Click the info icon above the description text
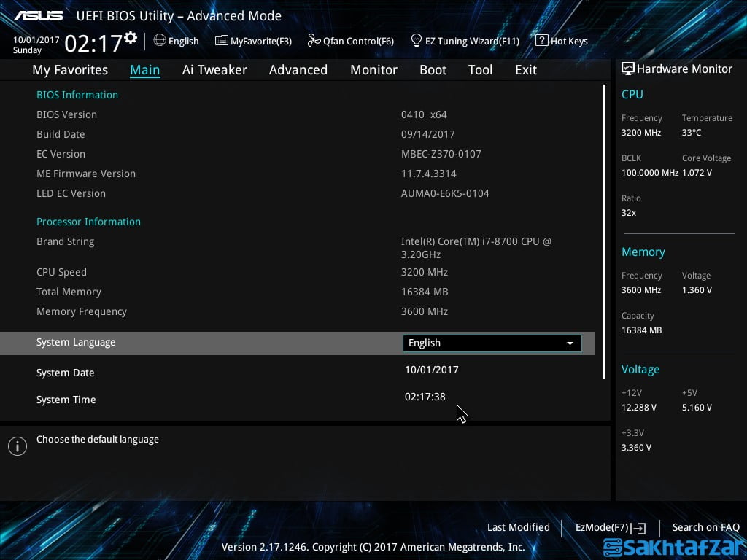This screenshot has width=747, height=560. (x=18, y=446)
